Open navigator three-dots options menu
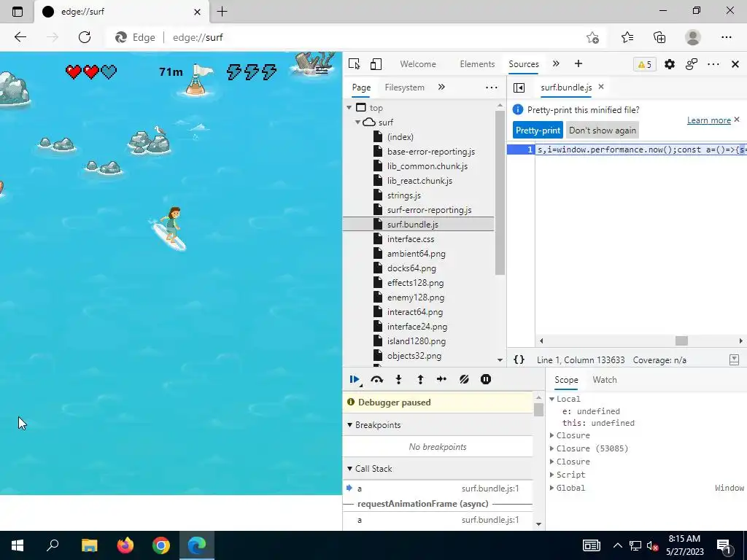This screenshot has width=747, height=560. coord(491,87)
